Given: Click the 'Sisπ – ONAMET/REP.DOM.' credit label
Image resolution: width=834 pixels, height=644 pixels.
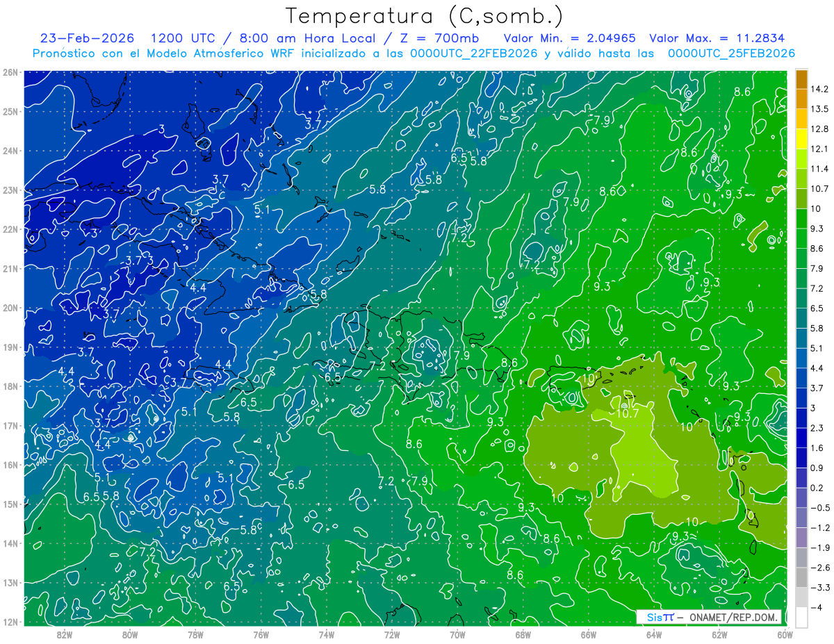Looking at the screenshot, I should click(709, 617).
